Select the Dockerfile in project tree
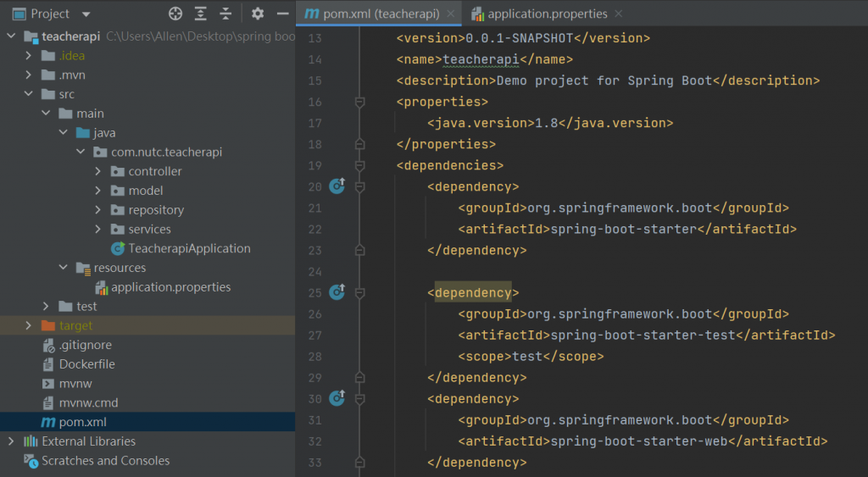Viewport: 868px width, 477px height. coord(87,364)
